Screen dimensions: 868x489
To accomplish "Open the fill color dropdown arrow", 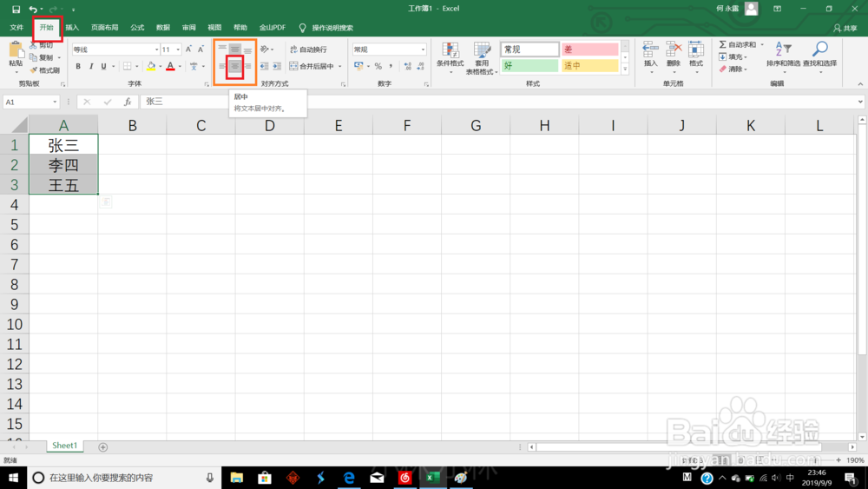I will 161,67.
